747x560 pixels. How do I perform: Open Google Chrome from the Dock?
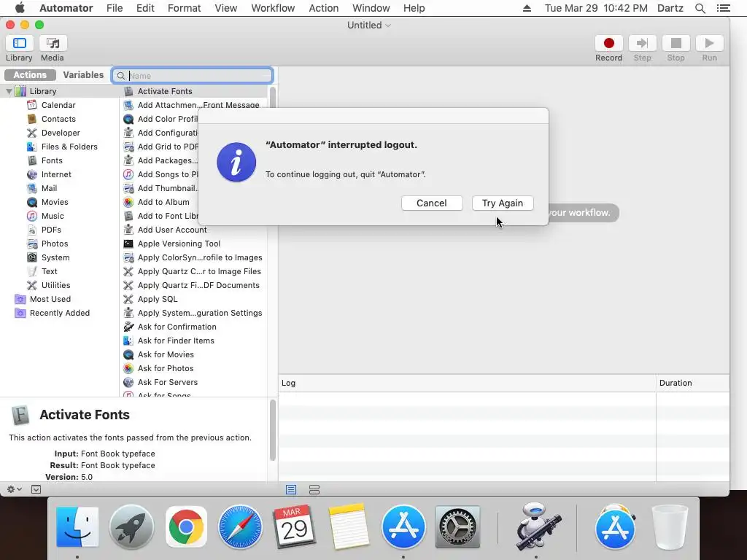(186, 527)
